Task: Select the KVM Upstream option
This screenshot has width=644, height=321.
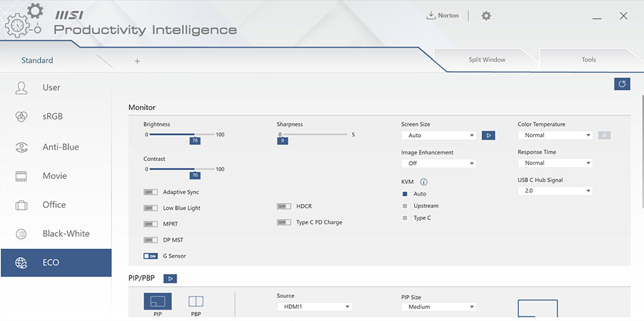Action: (405, 206)
